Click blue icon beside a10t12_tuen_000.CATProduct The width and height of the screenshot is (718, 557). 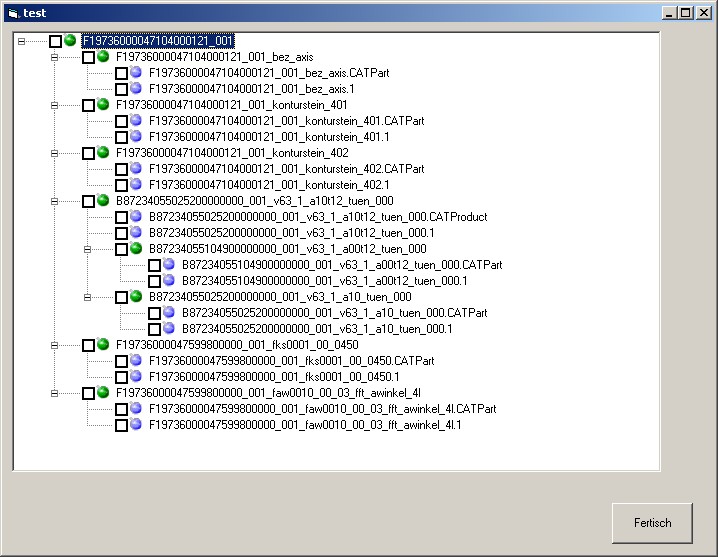pyautogui.click(x=136, y=216)
